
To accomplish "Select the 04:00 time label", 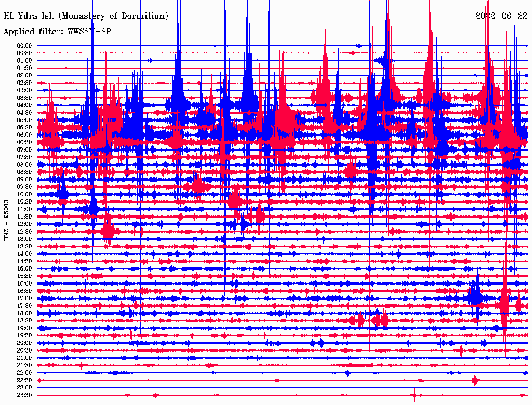I will point(24,105).
